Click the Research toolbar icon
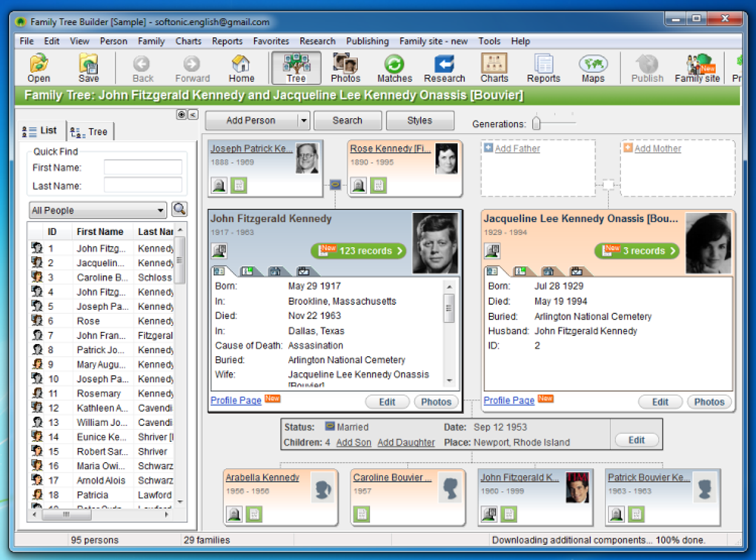Viewport: 756px width, 560px height. tap(444, 68)
